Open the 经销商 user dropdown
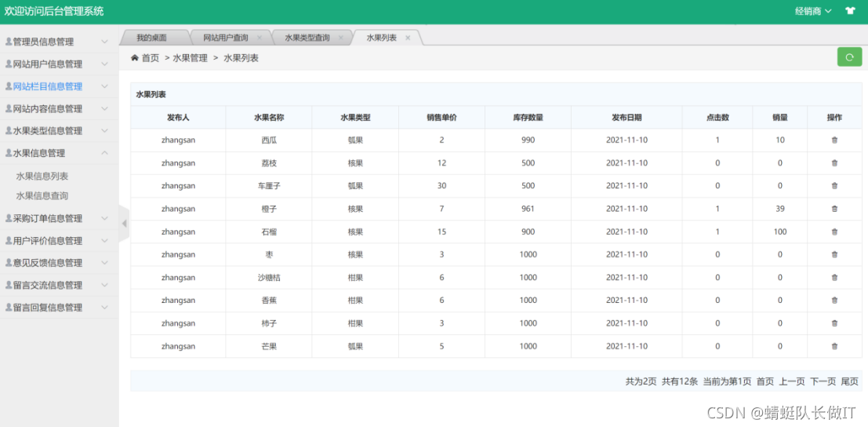 click(x=813, y=11)
